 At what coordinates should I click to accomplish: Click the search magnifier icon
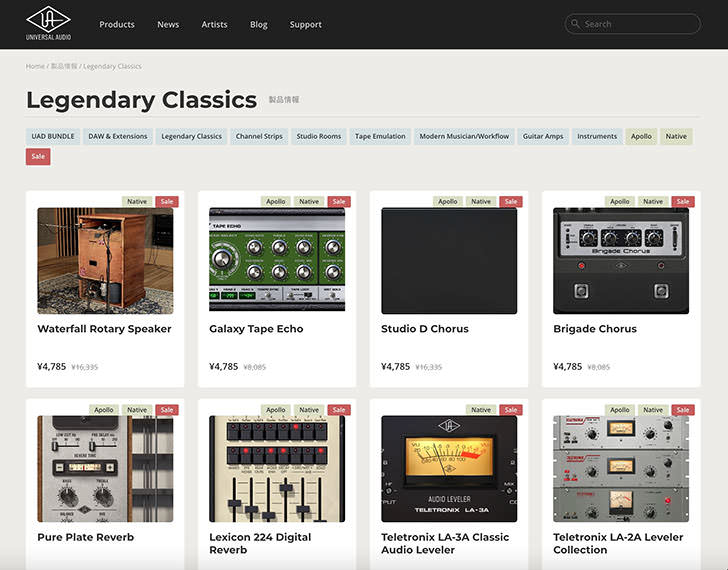point(575,24)
